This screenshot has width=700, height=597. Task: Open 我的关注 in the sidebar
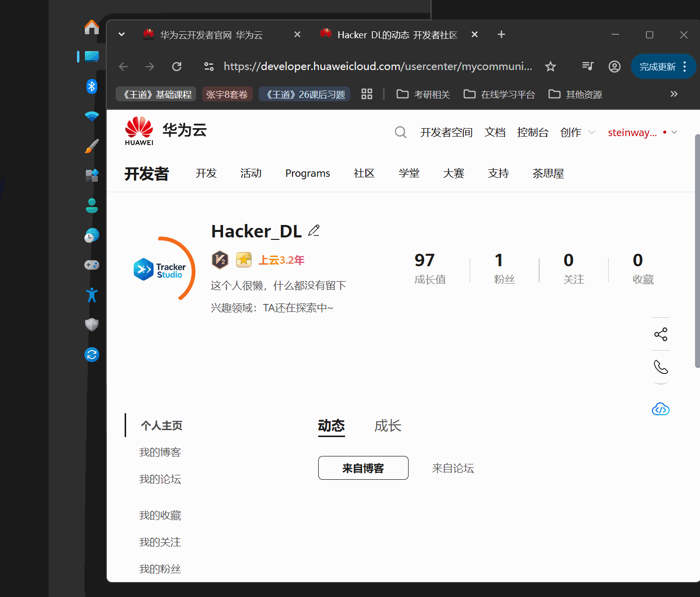pyautogui.click(x=160, y=542)
